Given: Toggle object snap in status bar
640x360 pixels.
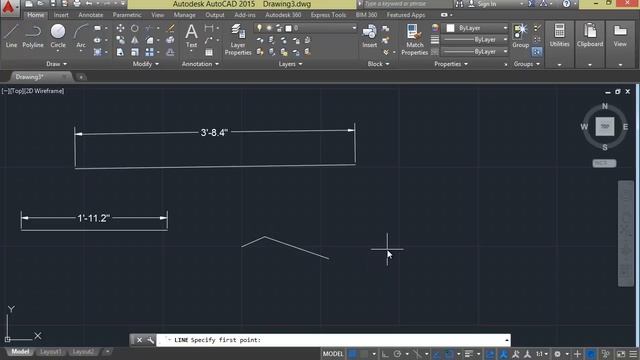Looking at the screenshot, I should tap(449, 354).
